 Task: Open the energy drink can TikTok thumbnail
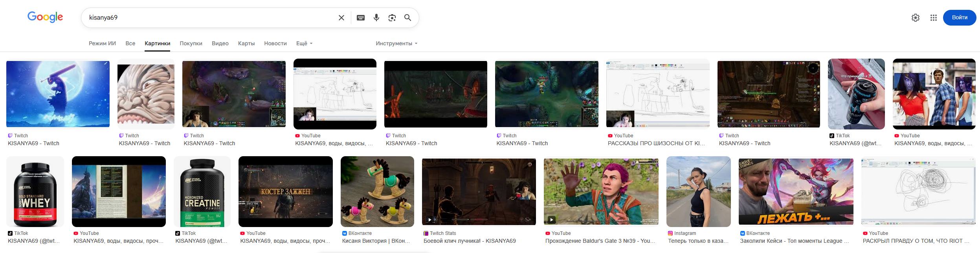click(x=856, y=94)
